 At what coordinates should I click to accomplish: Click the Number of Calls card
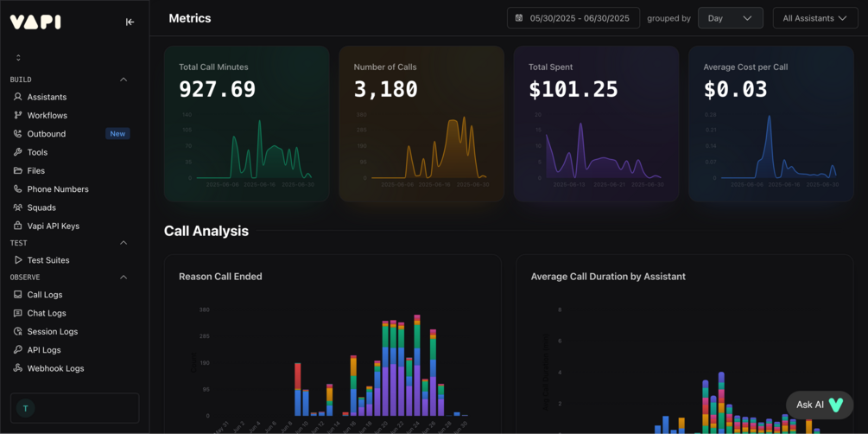[x=421, y=124]
